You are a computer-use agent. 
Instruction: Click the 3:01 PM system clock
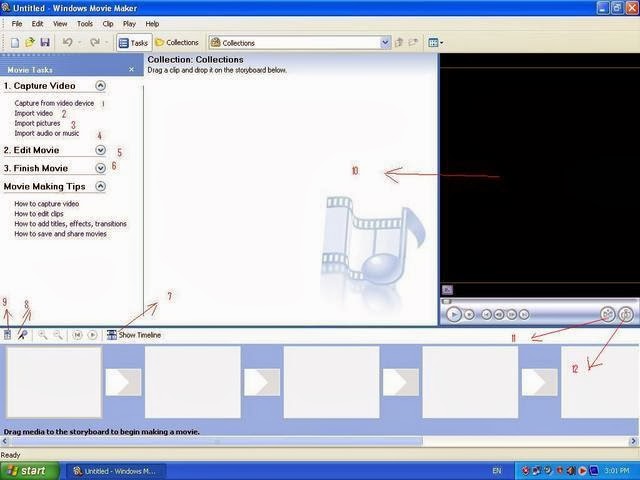617,471
